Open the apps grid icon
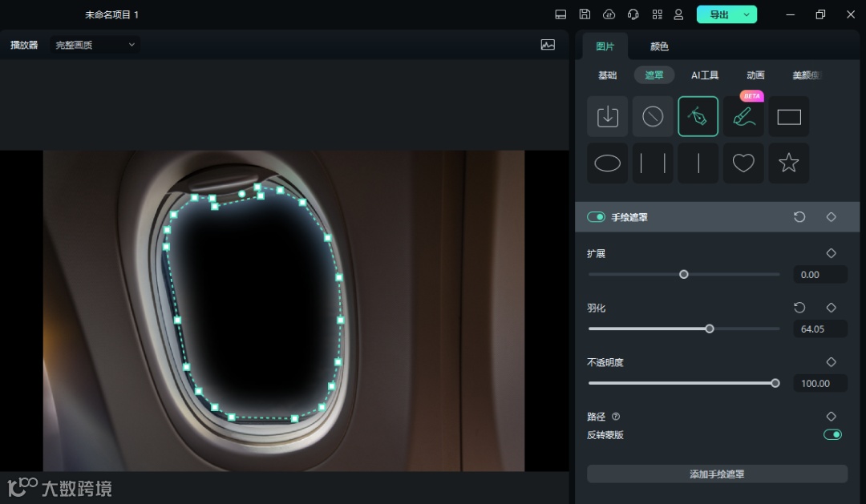Viewport: 866px width, 504px height. click(658, 14)
